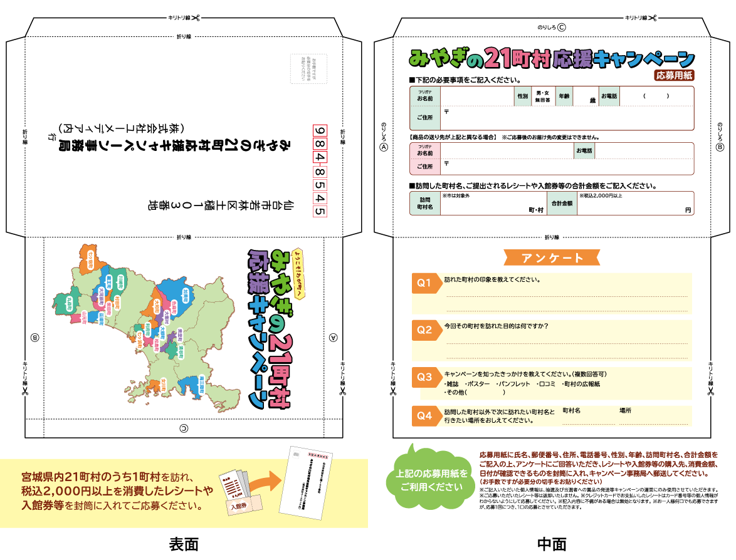Image resolution: width=736 pixels, height=560 pixels.
Task: Click the circled Ⓒ beside のりしろ at top of 中面
Action: click(x=561, y=28)
